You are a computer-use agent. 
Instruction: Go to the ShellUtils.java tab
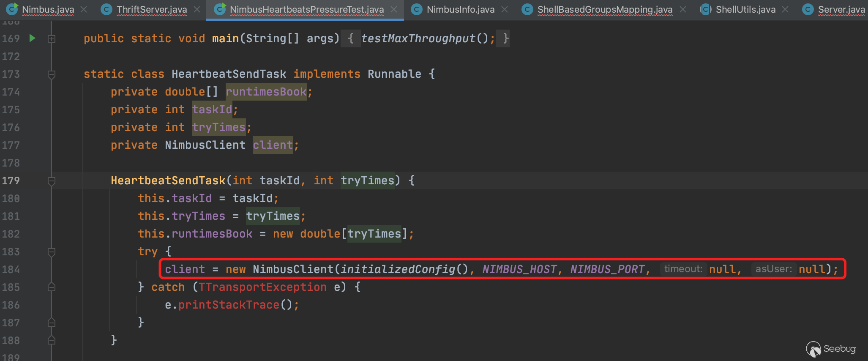point(745,9)
